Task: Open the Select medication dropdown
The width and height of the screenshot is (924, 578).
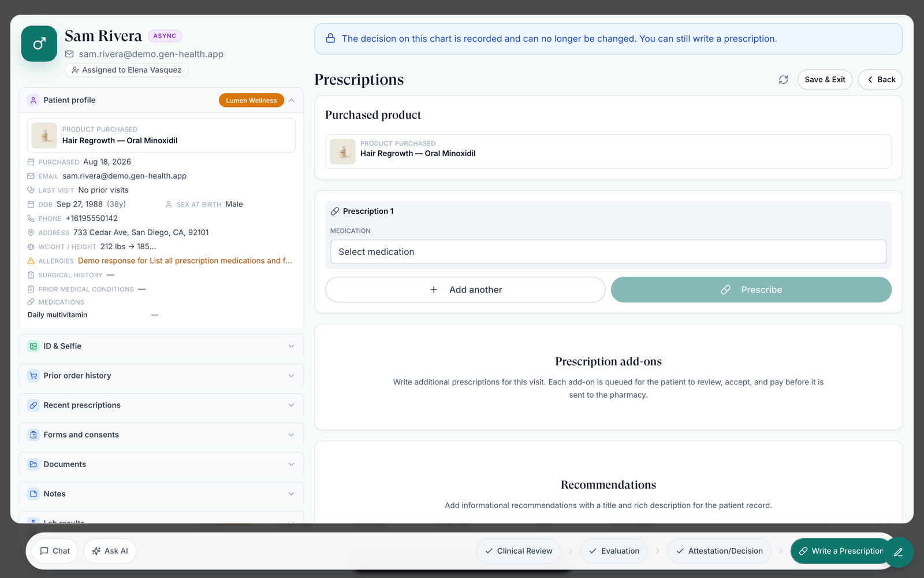Action: tap(608, 252)
